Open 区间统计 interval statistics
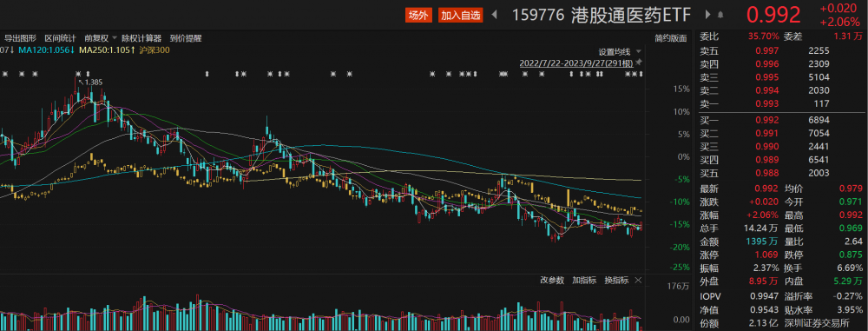Screen dimensions: 868x331 [x=61, y=38]
